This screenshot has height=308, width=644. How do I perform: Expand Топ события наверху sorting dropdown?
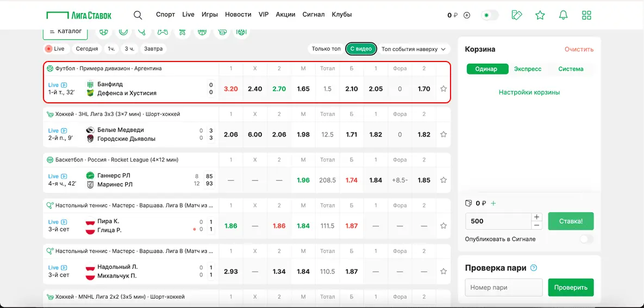point(414,49)
